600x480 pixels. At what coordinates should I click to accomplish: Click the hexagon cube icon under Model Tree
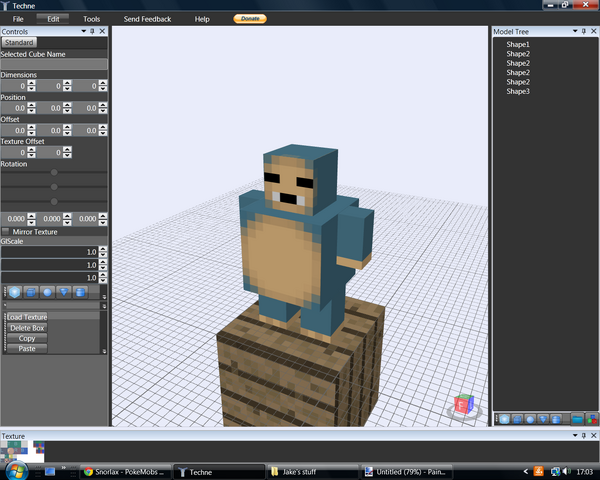(504, 420)
